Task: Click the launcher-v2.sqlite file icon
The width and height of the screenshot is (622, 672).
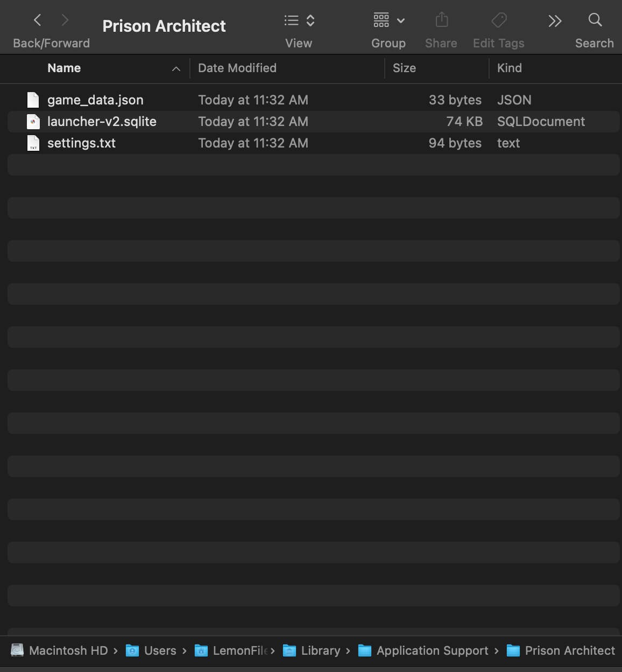Action: pos(33,121)
